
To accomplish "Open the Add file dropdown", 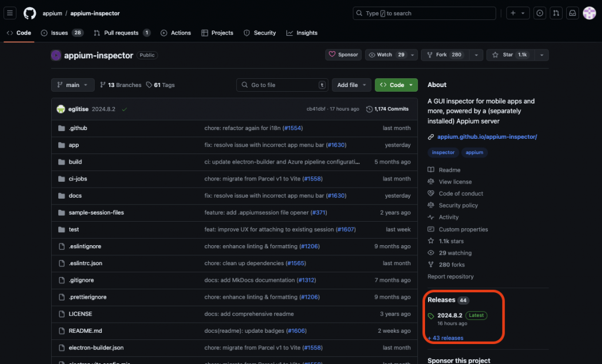I will [352, 85].
